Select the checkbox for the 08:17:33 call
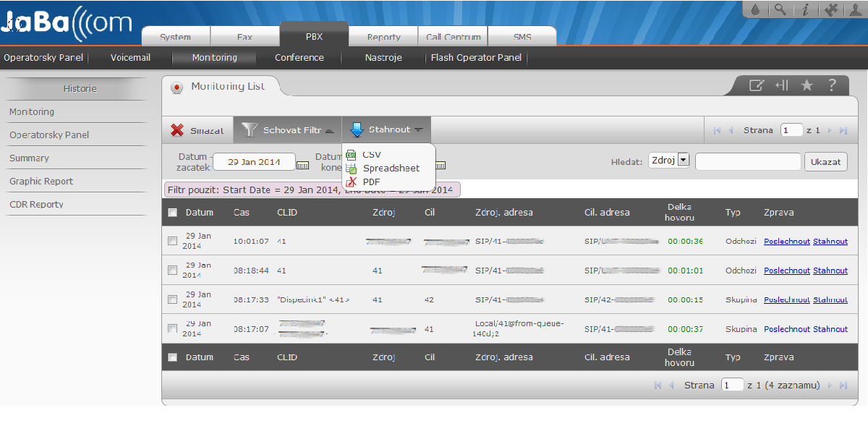Image resolution: width=868 pixels, height=434 pixels. [x=172, y=299]
